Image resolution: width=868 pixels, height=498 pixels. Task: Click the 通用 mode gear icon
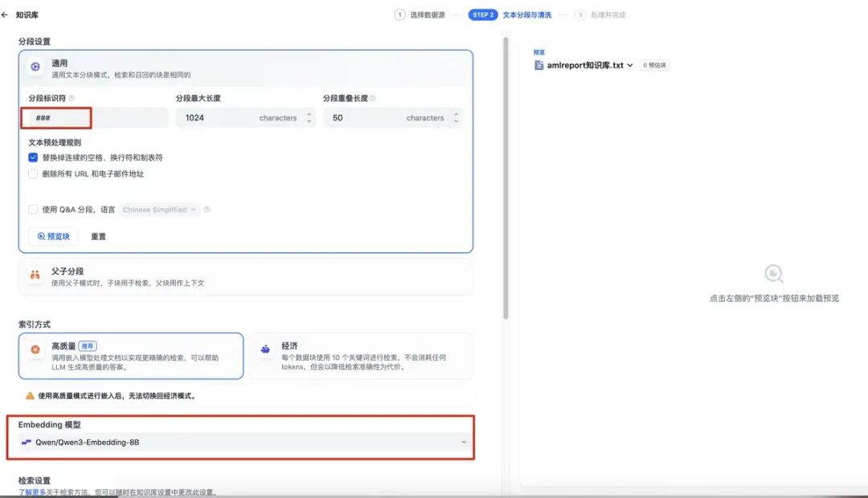35,67
